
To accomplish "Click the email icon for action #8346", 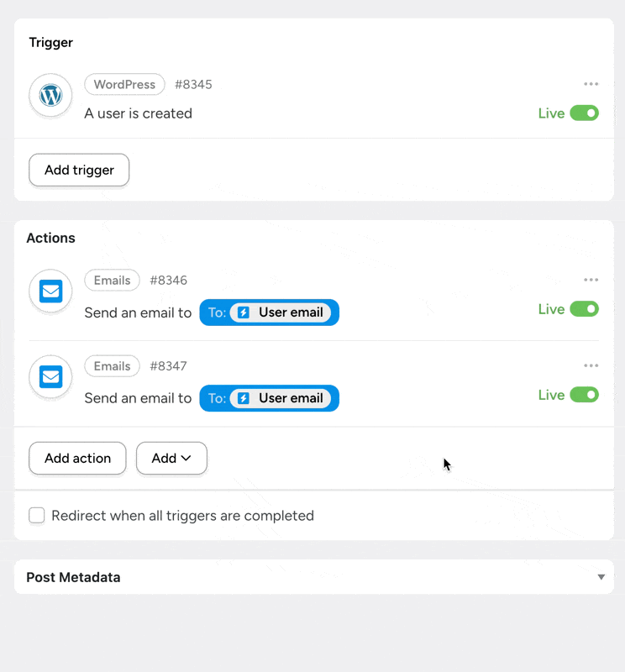I will pyautogui.click(x=51, y=291).
